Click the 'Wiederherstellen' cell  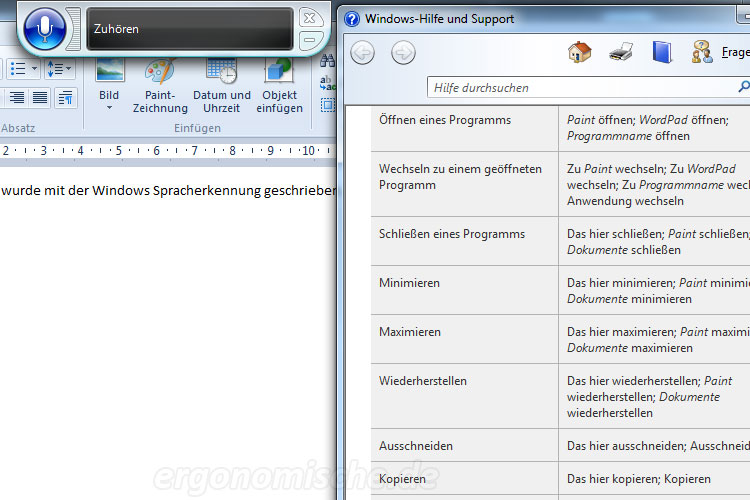point(464,396)
